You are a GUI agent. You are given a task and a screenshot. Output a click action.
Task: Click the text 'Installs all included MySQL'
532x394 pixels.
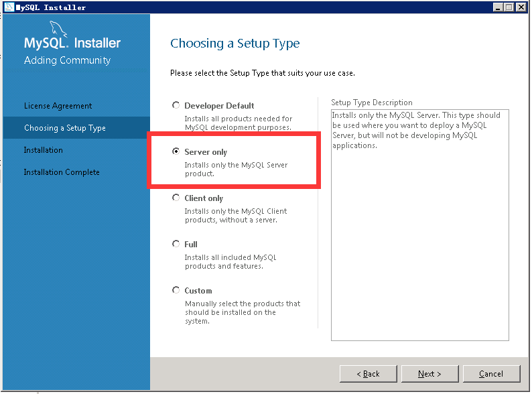click(230, 257)
